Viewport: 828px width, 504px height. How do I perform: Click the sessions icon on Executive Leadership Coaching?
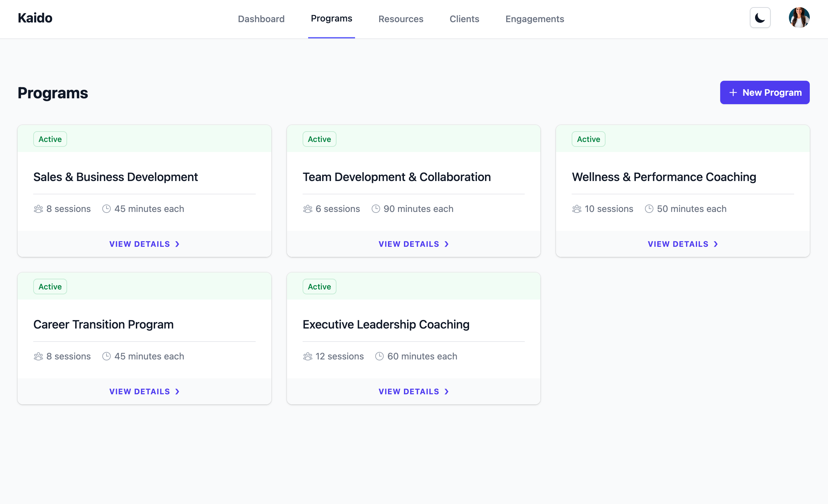click(307, 356)
